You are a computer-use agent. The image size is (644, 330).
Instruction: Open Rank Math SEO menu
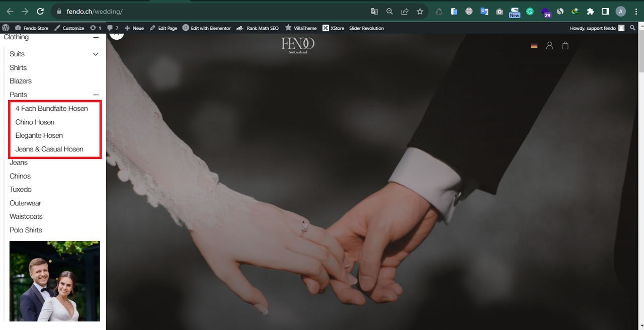tap(257, 28)
